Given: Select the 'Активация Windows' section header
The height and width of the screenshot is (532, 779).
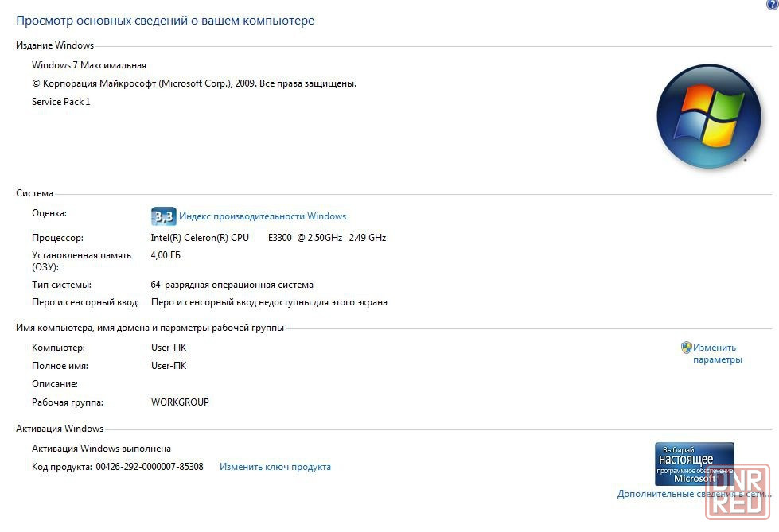Looking at the screenshot, I should 60,429.
